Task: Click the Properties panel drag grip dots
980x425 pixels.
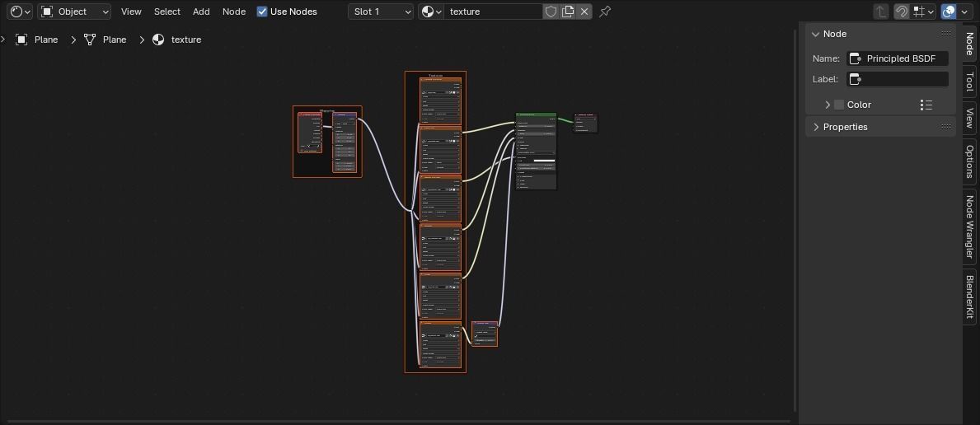Action: [x=946, y=127]
